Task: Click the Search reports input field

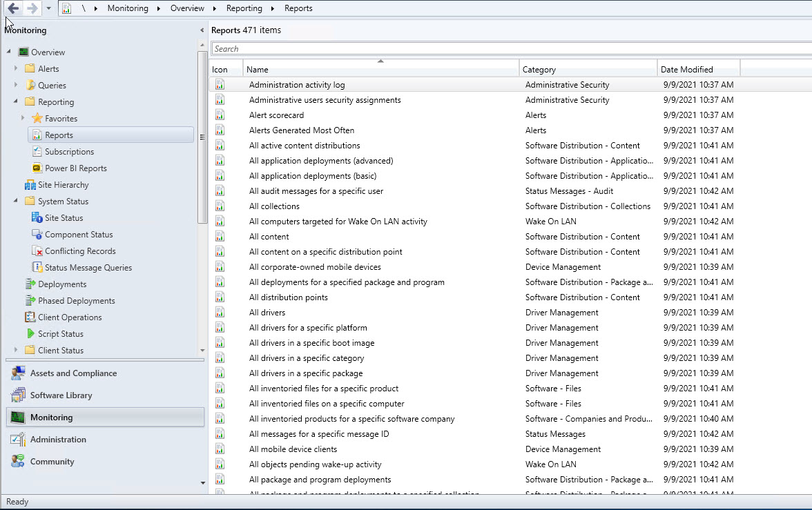Action: pyautogui.click(x=511, y=49)
